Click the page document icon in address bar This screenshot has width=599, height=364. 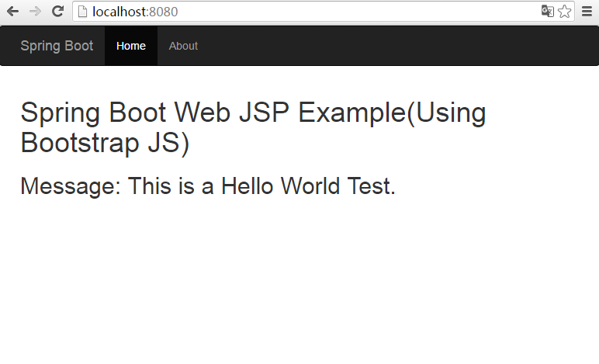(x=82, y=12)
